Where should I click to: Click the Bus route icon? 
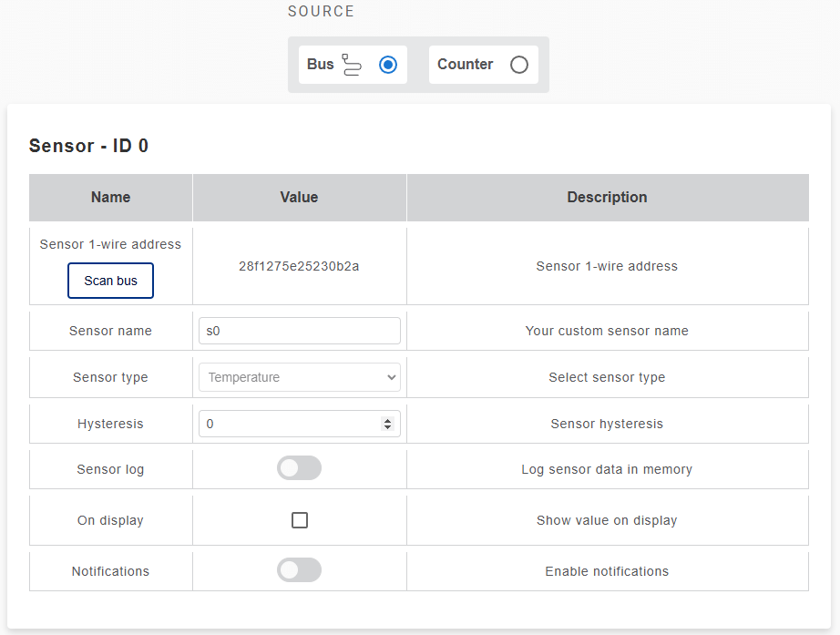352,65
